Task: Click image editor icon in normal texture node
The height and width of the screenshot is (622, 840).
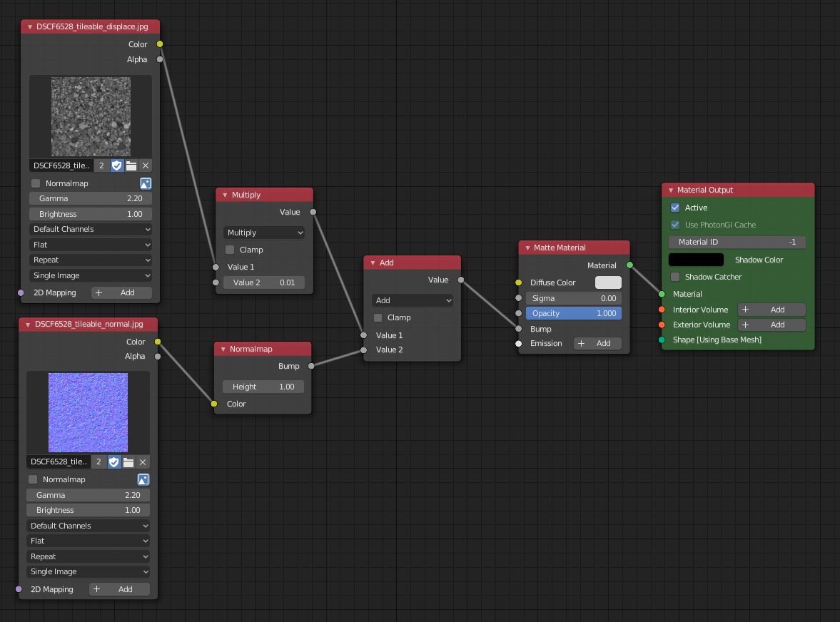Action: click(x=143, y=479)
